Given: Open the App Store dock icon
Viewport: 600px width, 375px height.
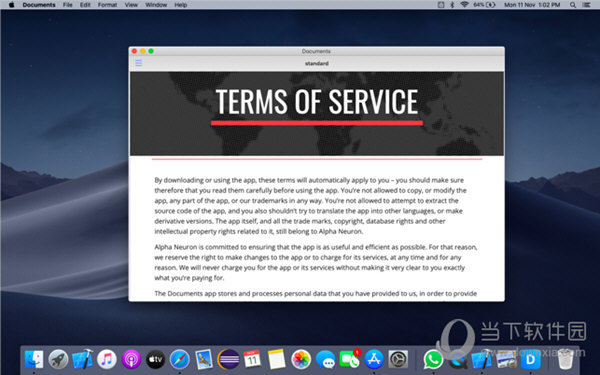Looking at the screenshot, I should [374, 360].
